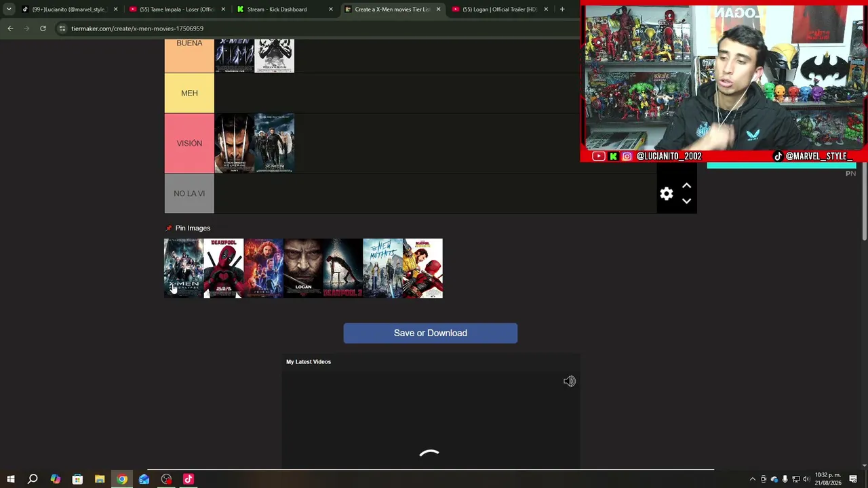
Task: Launch Copilot from the taskbar
Action: click(x=55, y=479)
